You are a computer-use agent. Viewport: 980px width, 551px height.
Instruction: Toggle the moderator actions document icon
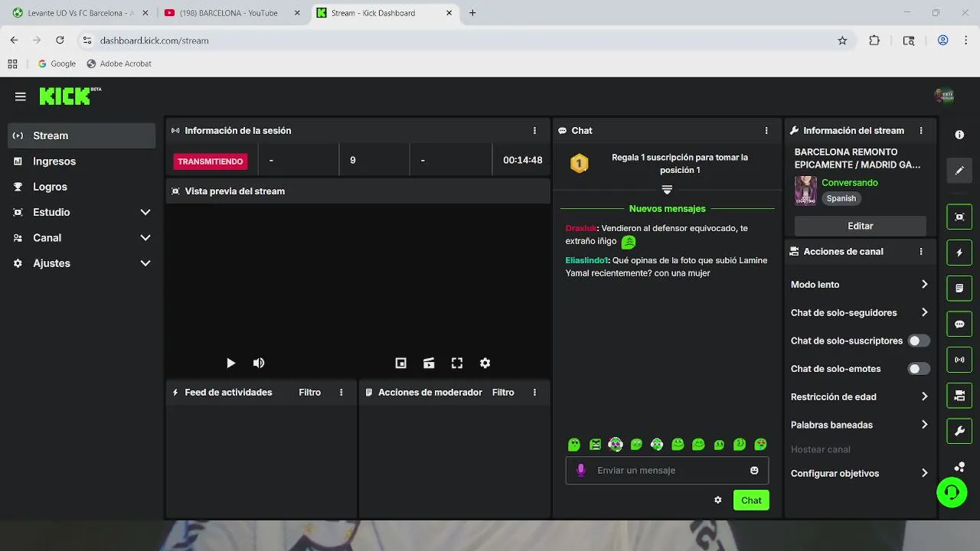(x=959, y=289)
